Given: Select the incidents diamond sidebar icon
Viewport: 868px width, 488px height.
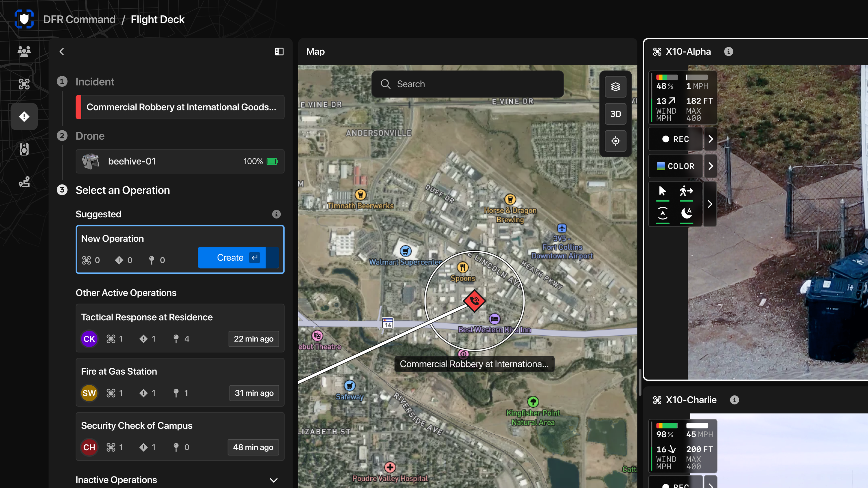Looking at the screenshot, I should click(x=24, y=117).
